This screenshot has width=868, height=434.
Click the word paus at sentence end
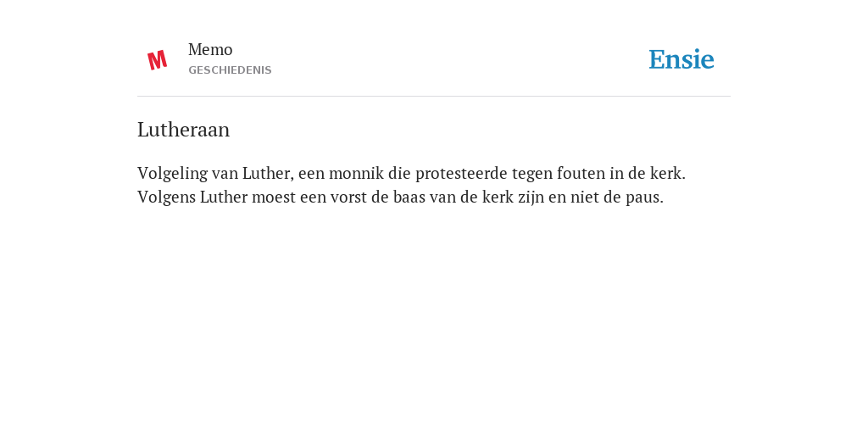tap(644, 198)
